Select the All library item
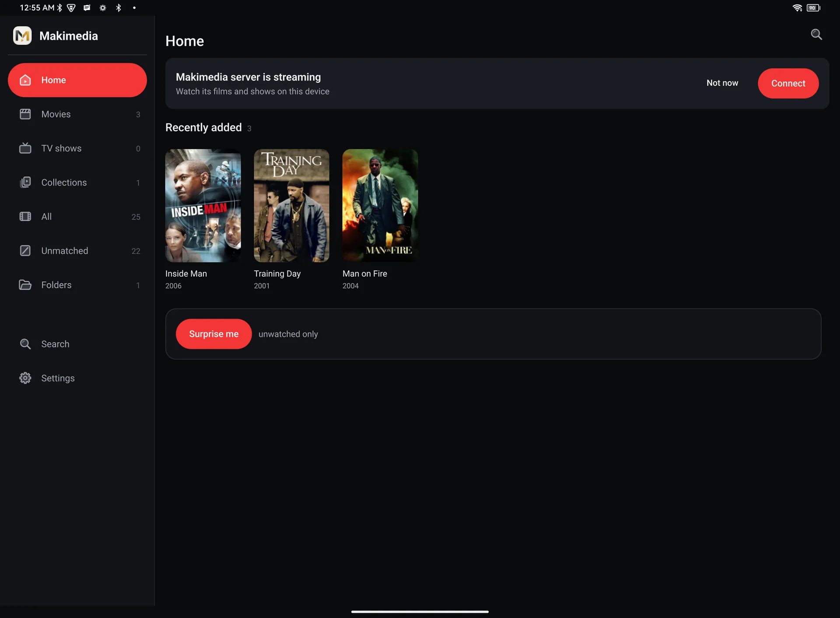 [x=77, y=217]
